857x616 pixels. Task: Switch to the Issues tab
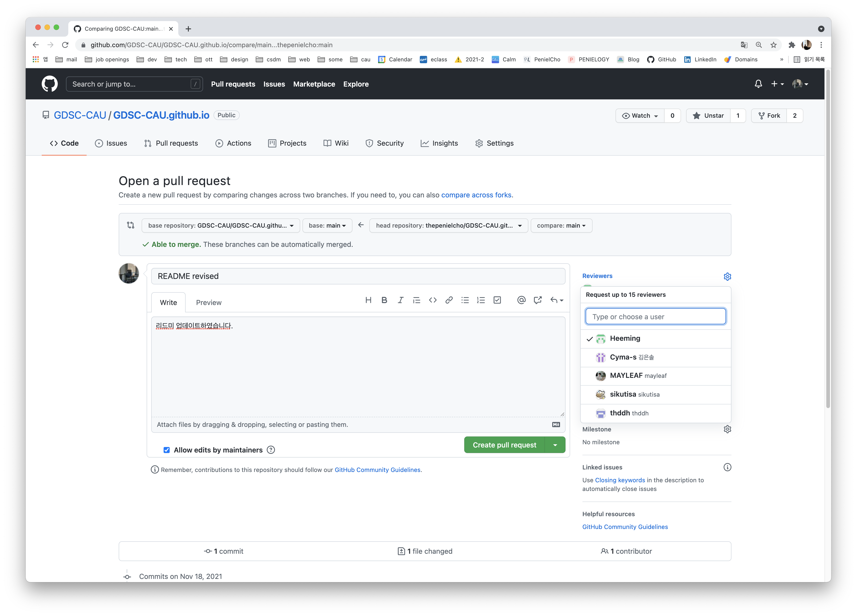[x=111, y=143]
